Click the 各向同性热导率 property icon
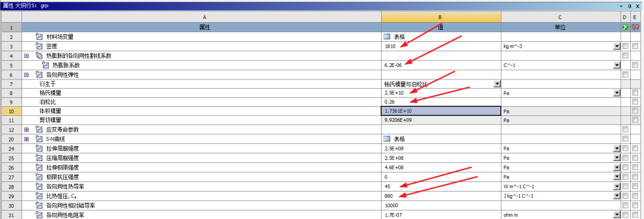The width and height of the screenshot is (644, 219). (x=39, y=186)
